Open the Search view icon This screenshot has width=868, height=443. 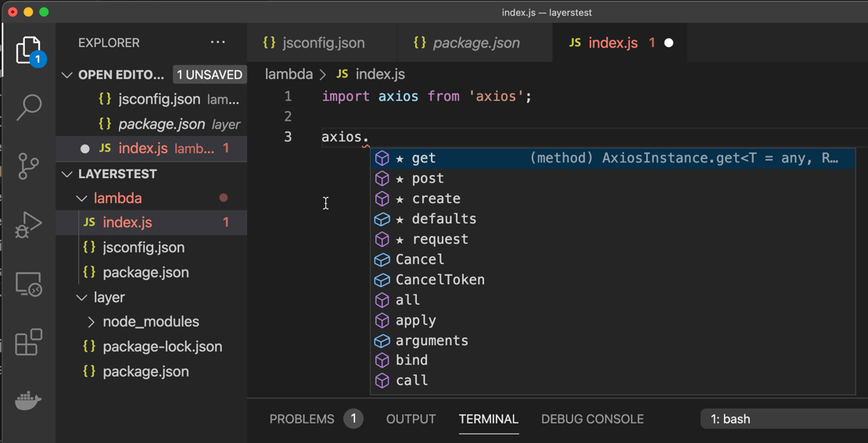(x=29, y=107)
